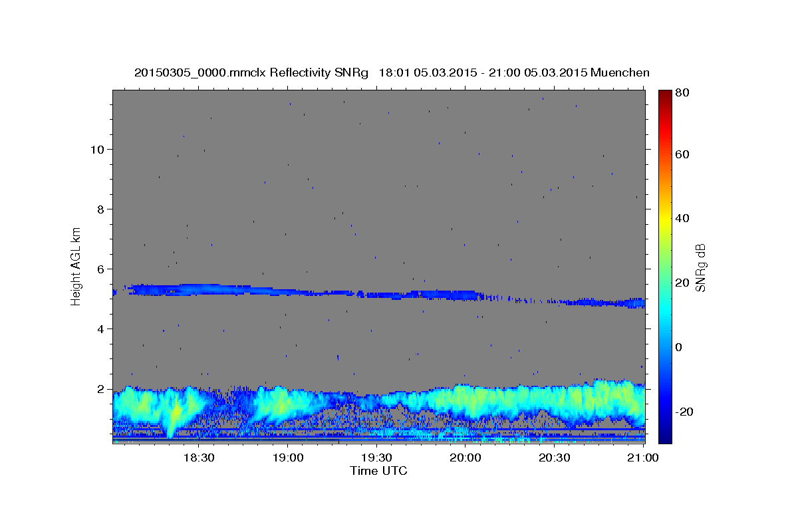Click the 'Height AGL km' axis label

76,267
